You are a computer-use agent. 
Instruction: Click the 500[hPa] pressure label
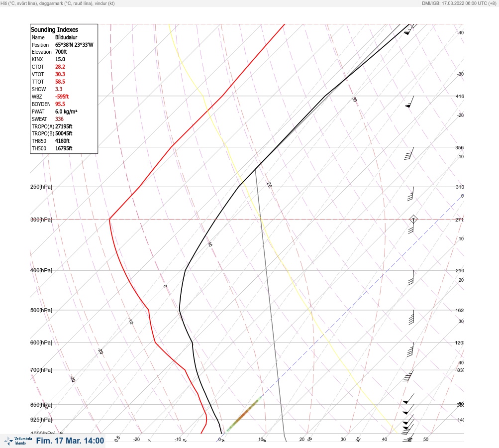click(41, 310)
